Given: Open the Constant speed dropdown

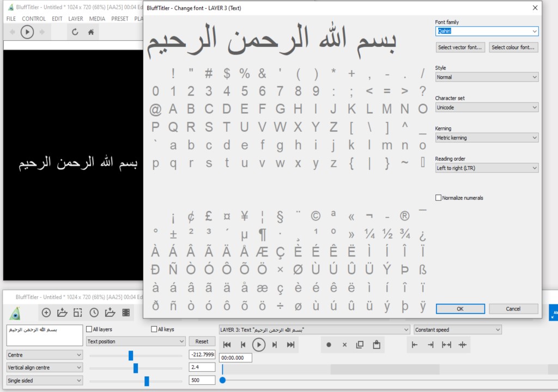Looking at the screenshot, I should click(x=458, y=330).
